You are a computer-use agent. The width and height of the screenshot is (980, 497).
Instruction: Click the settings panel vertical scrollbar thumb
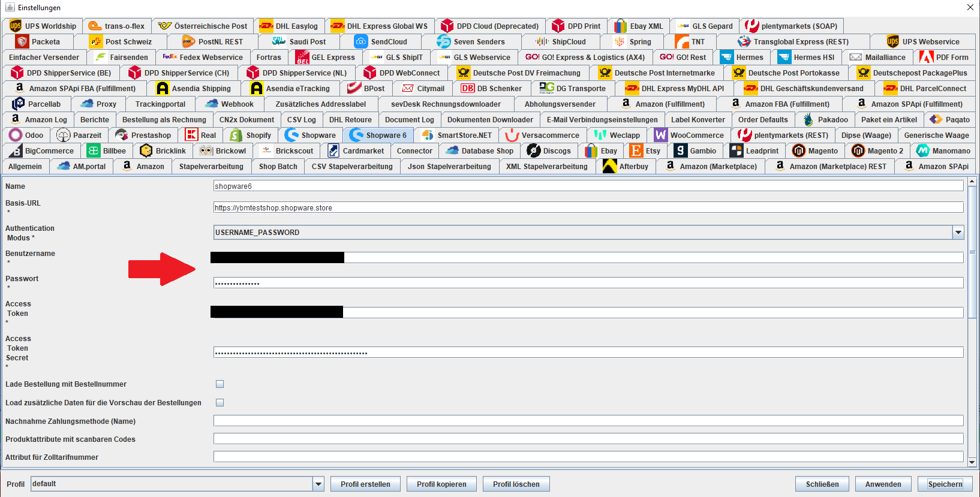[x=972, y=252]
